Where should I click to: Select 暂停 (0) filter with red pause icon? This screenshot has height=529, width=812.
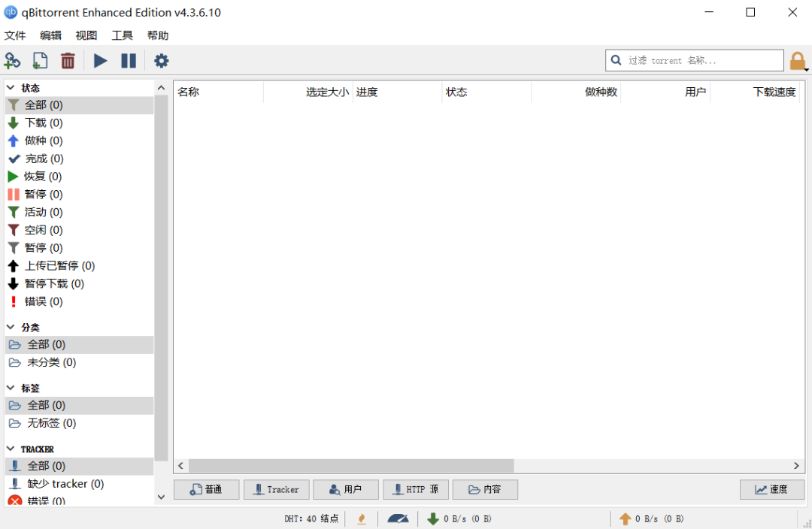(x=79, y=195)
